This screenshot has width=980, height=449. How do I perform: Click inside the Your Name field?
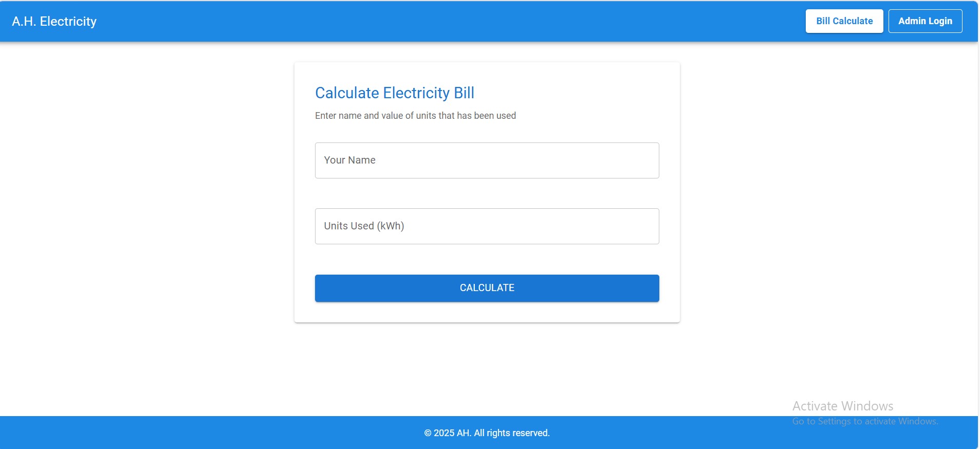pyautogui.click(x=486, y=160)
